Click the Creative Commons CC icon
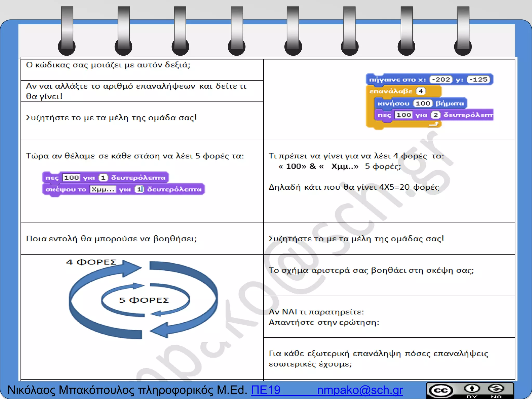532x399 pixels. click(x=441, y=390)
